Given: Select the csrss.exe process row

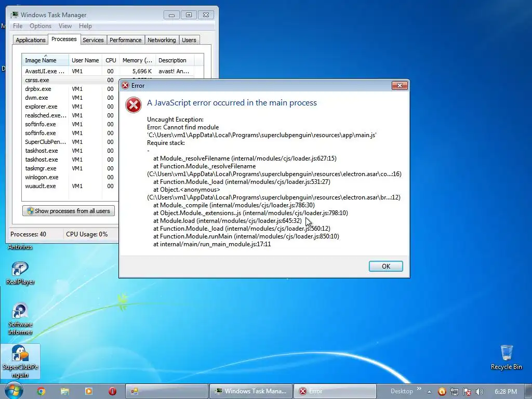Looking at the screenshot, I should tap(71, 80).
